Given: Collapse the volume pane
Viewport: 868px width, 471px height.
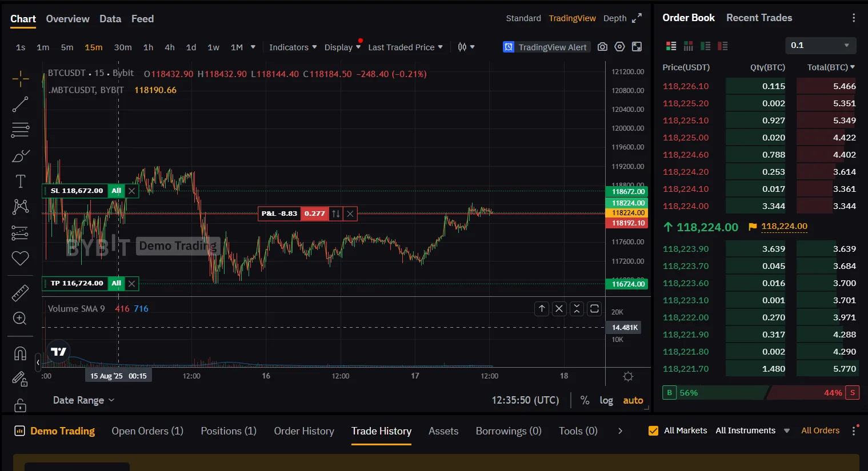Looking at the screenshot, I should 577,309.
